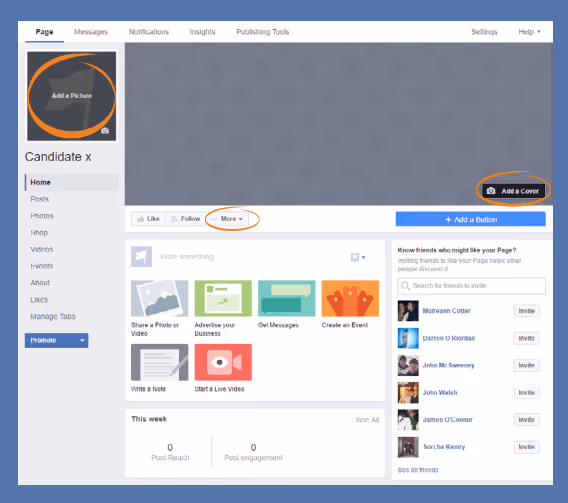Click Search for friends to invite field
This screenshot has height=503, width=568.
472,286
